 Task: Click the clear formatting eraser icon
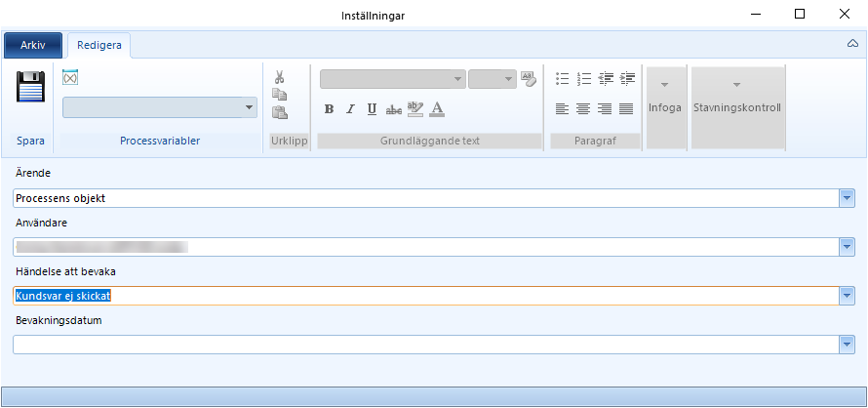(529, 79)
